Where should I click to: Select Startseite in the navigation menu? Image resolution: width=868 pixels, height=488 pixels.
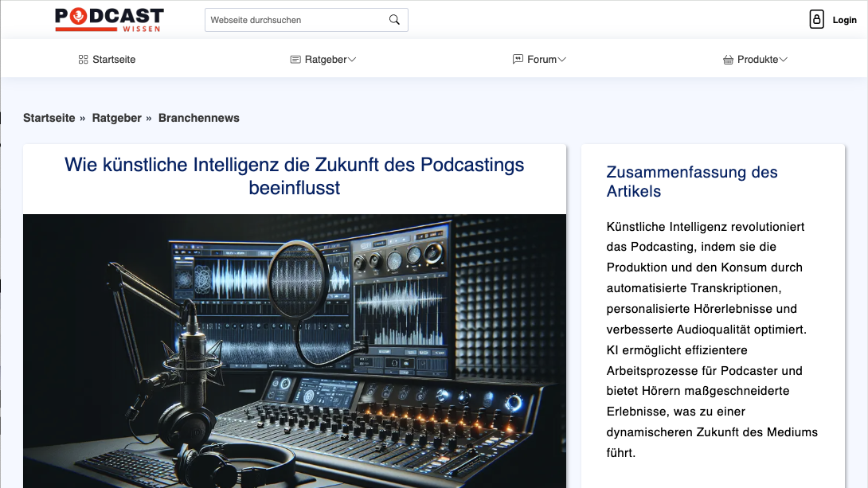point(113,58)
